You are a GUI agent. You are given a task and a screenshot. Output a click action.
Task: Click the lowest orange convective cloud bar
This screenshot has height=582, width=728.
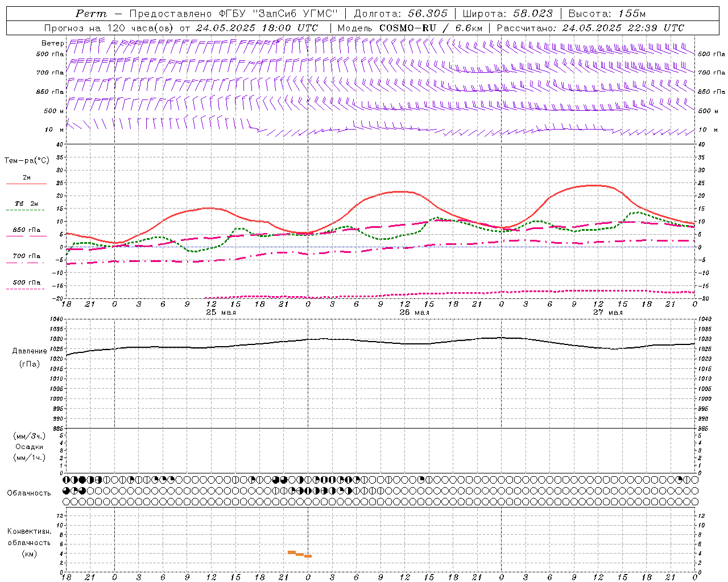tap(308, 556)
